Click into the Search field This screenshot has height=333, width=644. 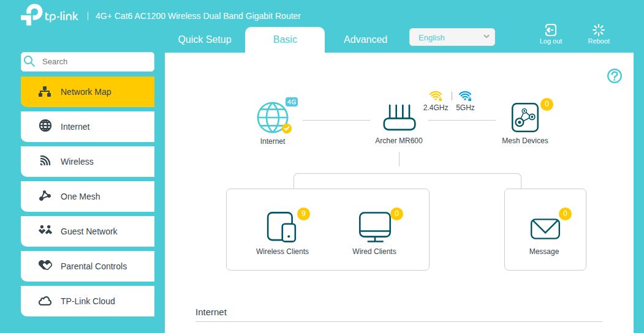pos(88,61)
